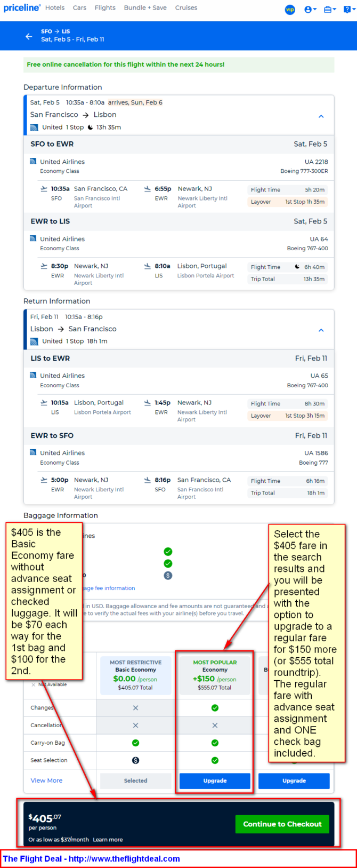Open the View More fare details link

point(46,781)
